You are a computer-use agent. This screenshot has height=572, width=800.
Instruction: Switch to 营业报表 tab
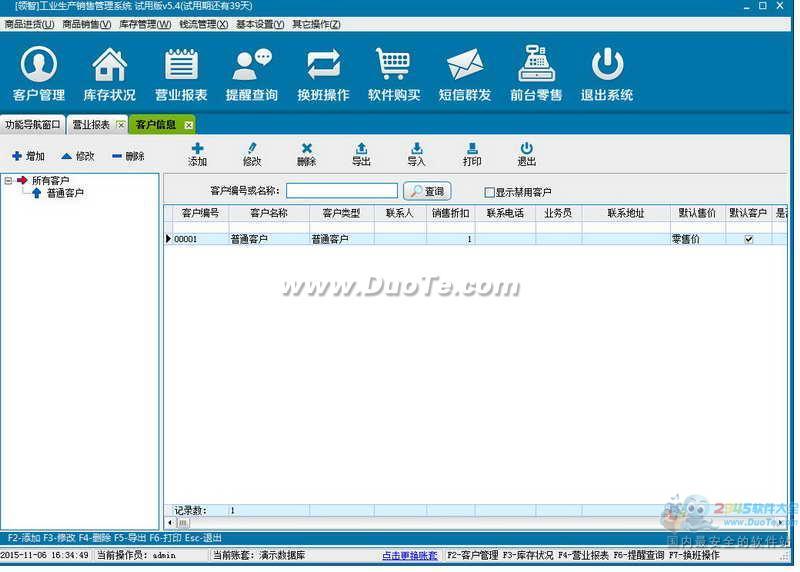[91, 125]
